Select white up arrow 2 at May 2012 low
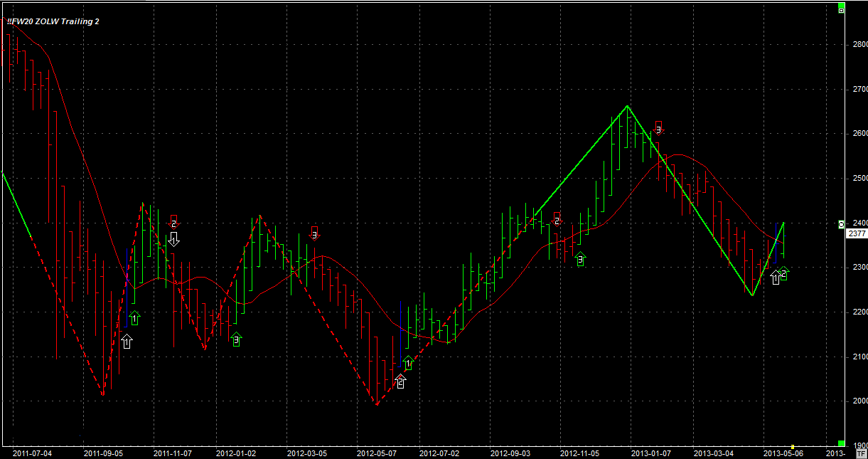868x459 pixels. click(400, 381)
